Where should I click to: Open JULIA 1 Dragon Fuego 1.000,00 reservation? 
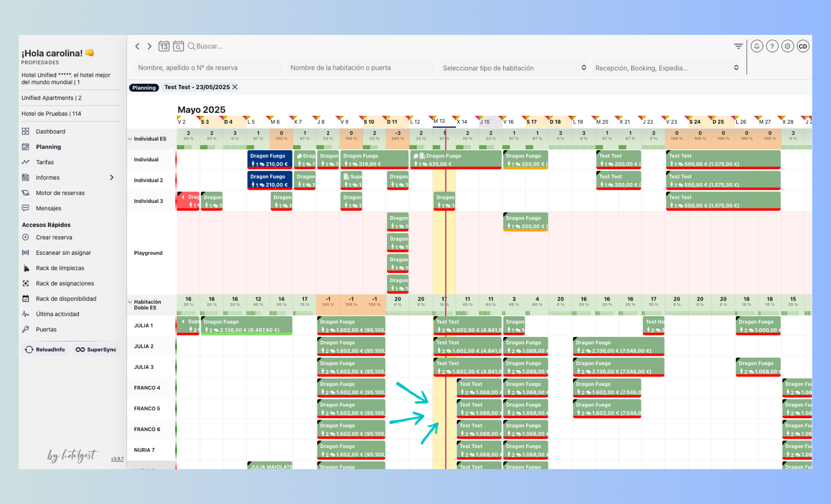pyautogui.click(x=758, y=326)
